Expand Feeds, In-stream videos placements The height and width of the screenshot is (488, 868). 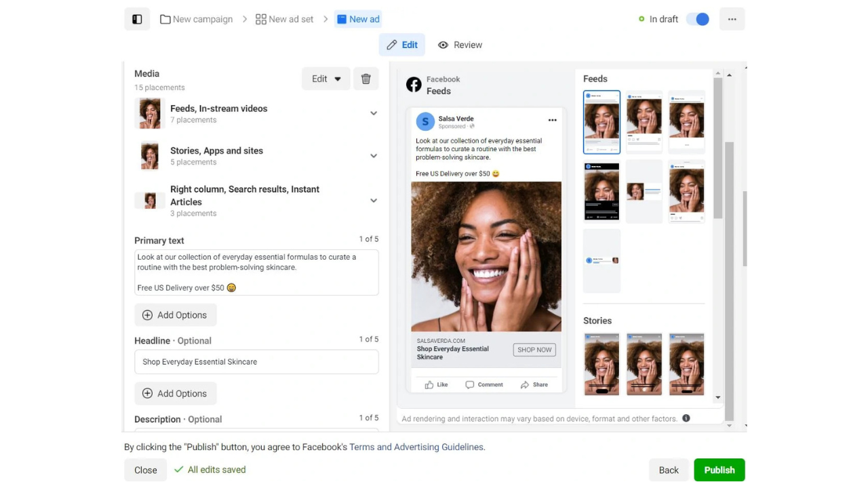pyautogui.click(x=374, y=113)
